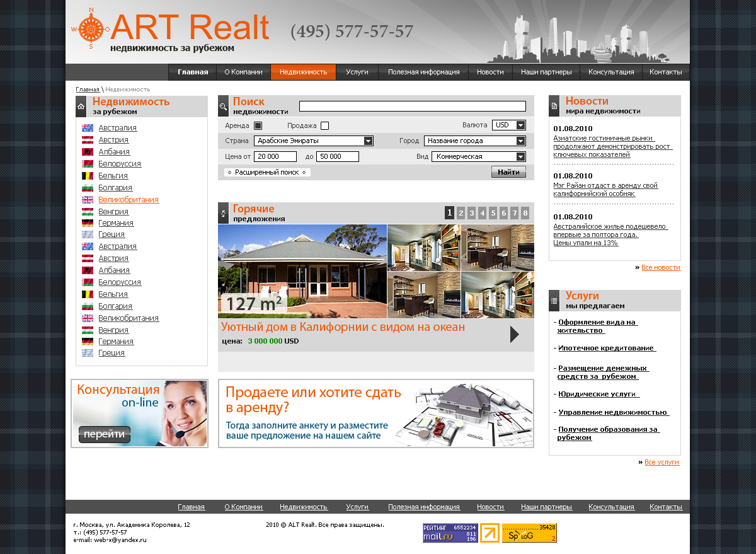Open the Валюта currency dropdown
This screenshot has height=554, width=756.
coord(508,125)
